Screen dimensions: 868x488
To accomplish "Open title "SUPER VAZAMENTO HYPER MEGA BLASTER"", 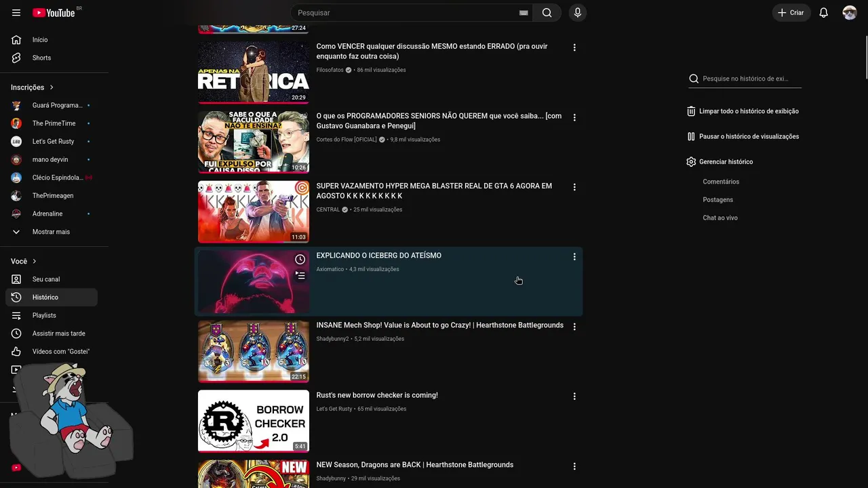I will 434,191.
